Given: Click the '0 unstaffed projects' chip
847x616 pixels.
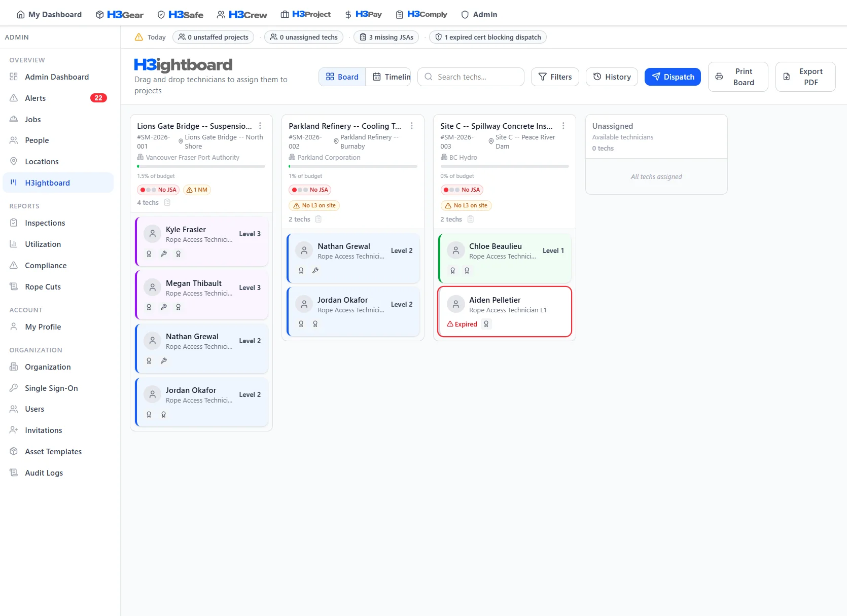Looking at the screenshot, I should (x=214, y=37).
